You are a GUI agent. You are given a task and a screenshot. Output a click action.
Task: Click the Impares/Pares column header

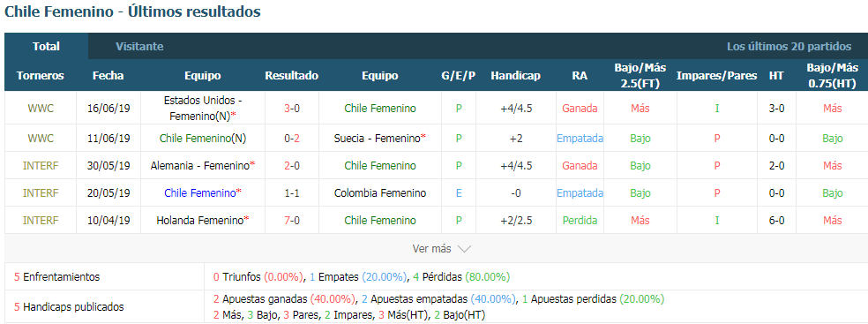(716, 75)
